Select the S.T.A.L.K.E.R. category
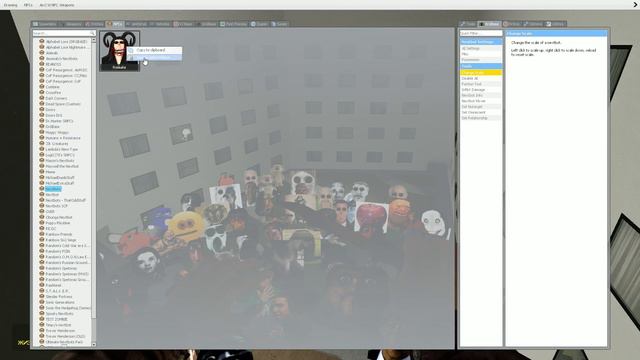Image resolution: width=640 pixels, height=360 pixels. [58, 291]
